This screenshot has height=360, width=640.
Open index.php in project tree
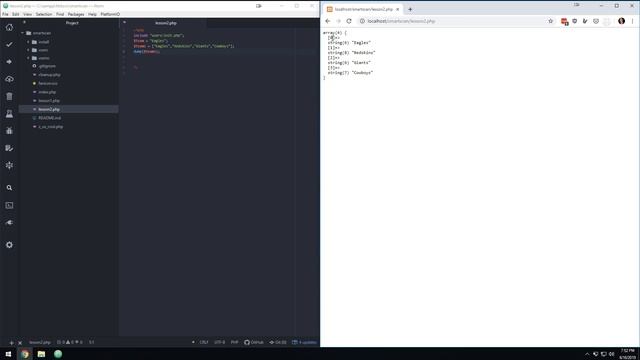pyautogui.click(x=47, y=92)
